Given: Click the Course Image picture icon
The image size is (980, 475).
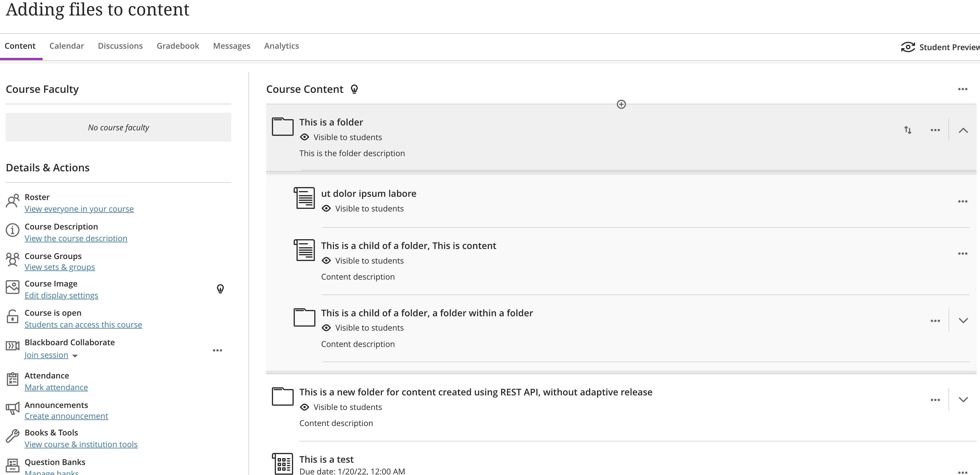Looking at the screenshot, I should pyautogui.click(x=13, y=287).
